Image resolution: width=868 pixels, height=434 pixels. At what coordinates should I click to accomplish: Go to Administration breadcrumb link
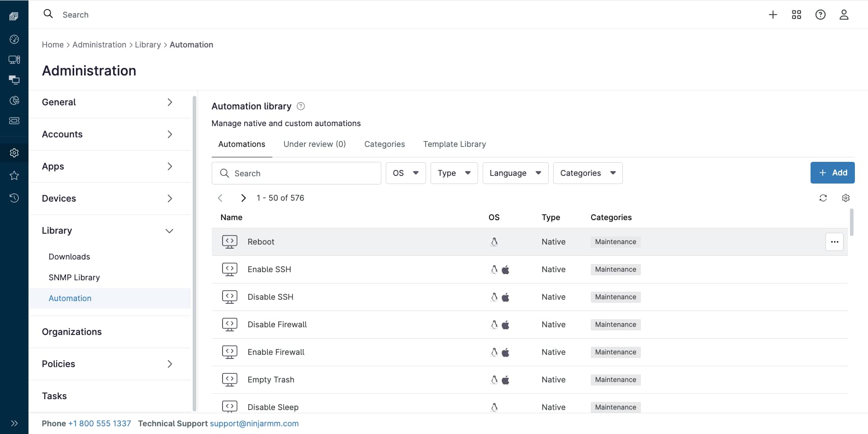100,45
